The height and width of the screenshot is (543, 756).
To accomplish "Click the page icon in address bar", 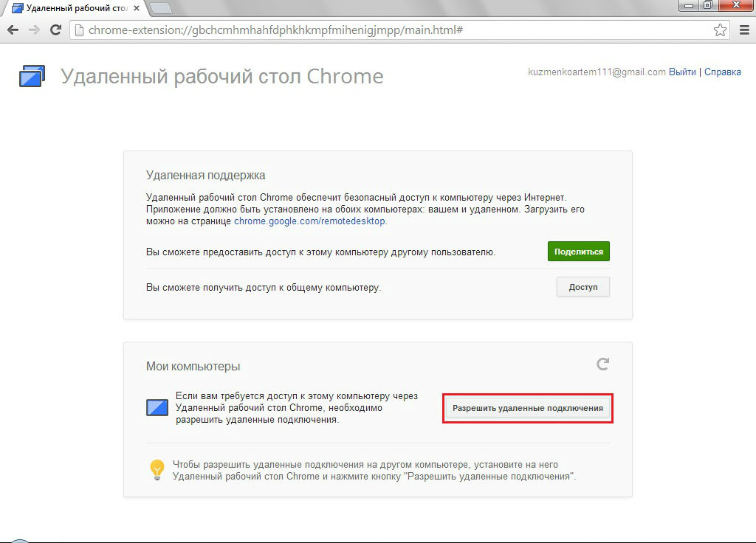I will [79, 30].
